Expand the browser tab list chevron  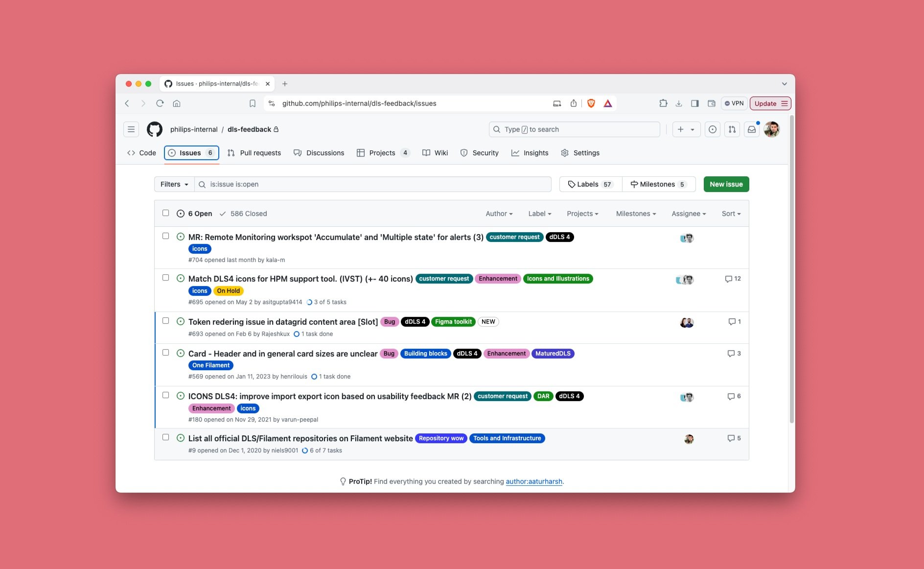pyautogui.click(x=784, y=84)
